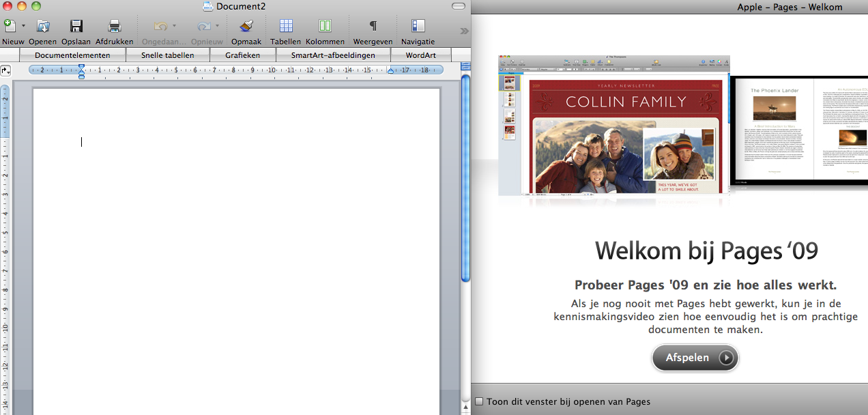The height and width of the screenshot is (415, 868).
Task: Toggle 'Toon dit venster bij openen van Pages'
Action: [479, 401]
